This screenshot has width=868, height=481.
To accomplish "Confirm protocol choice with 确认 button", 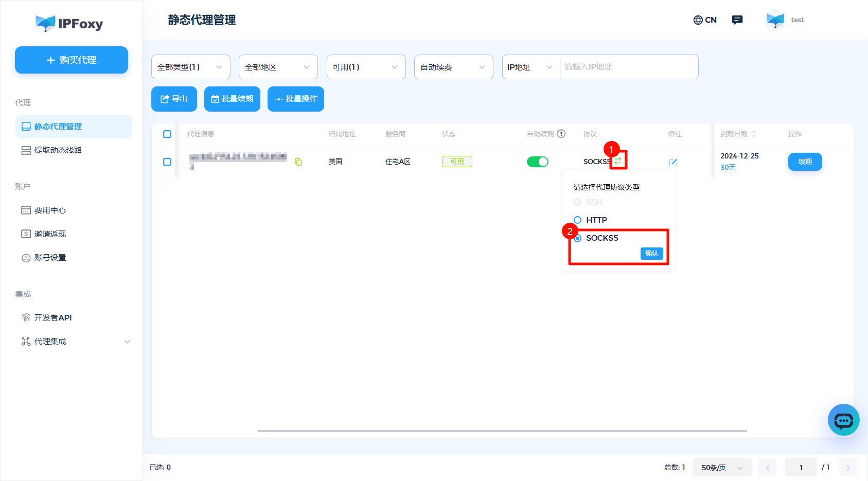I will [x=651, y=253].
